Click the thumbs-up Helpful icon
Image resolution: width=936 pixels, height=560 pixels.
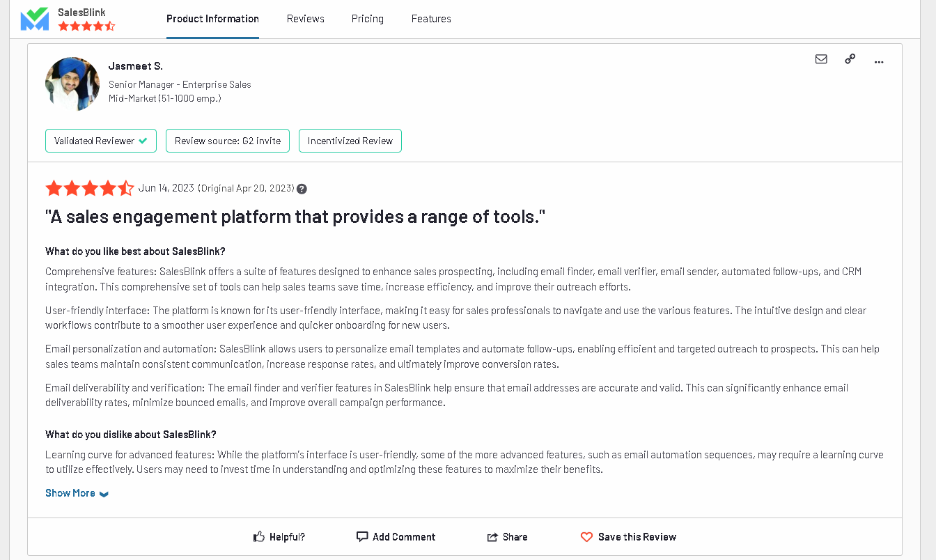pyautogui.click(x=259, y=536)
